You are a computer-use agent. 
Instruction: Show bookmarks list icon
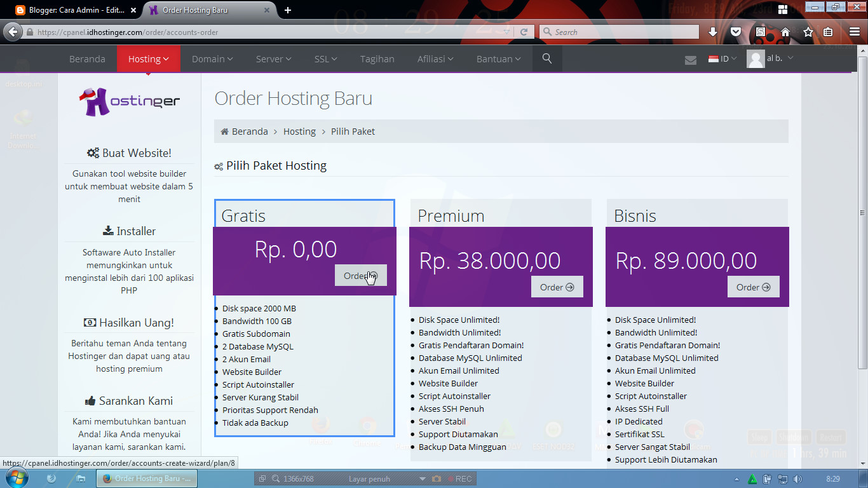pyautogui.click(x=828, y=32)
